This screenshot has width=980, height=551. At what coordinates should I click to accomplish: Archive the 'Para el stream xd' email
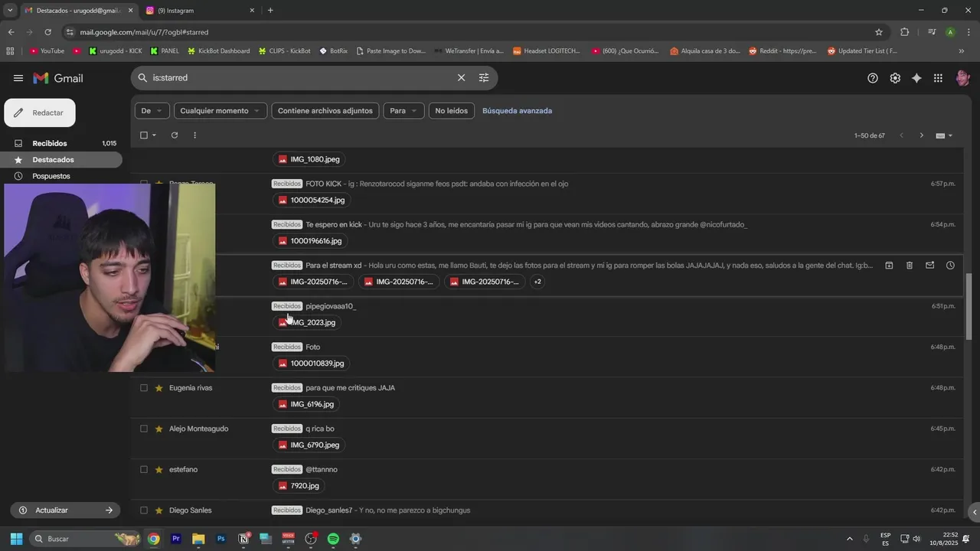click(889, 266)
